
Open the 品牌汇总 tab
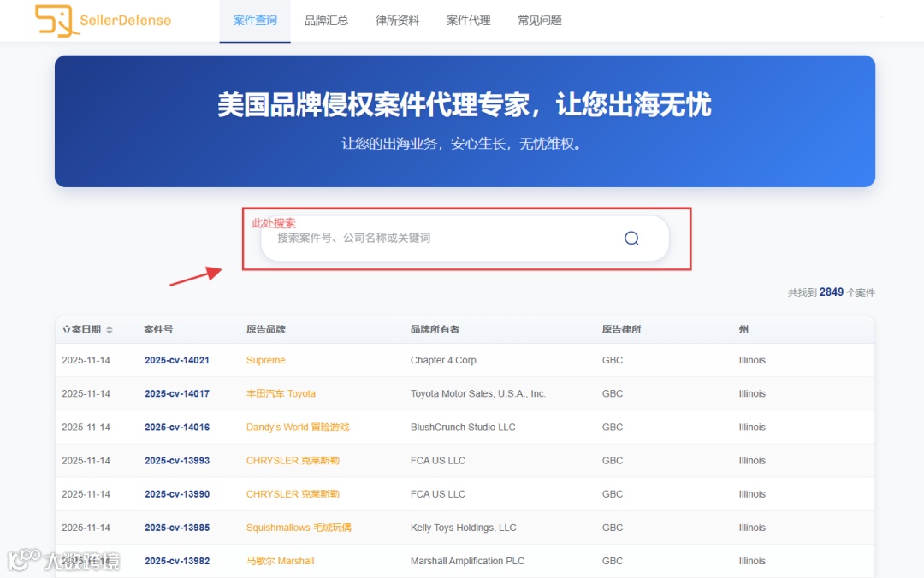(326, 20)
